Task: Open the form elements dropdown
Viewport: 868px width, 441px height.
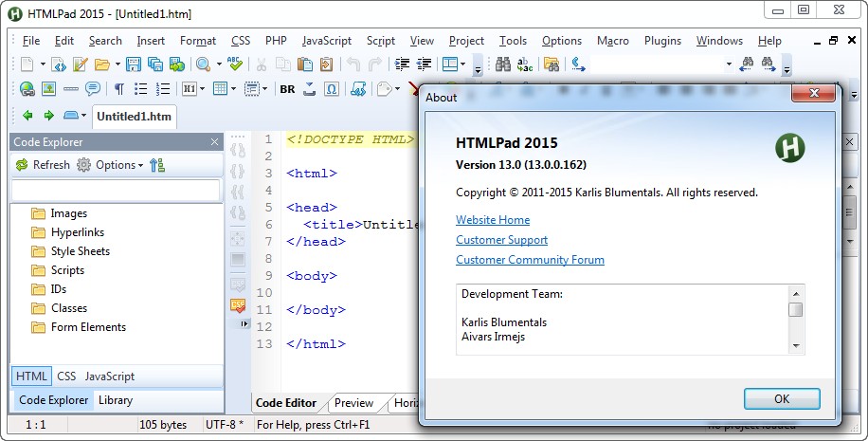Action: [x=264, y=88]
